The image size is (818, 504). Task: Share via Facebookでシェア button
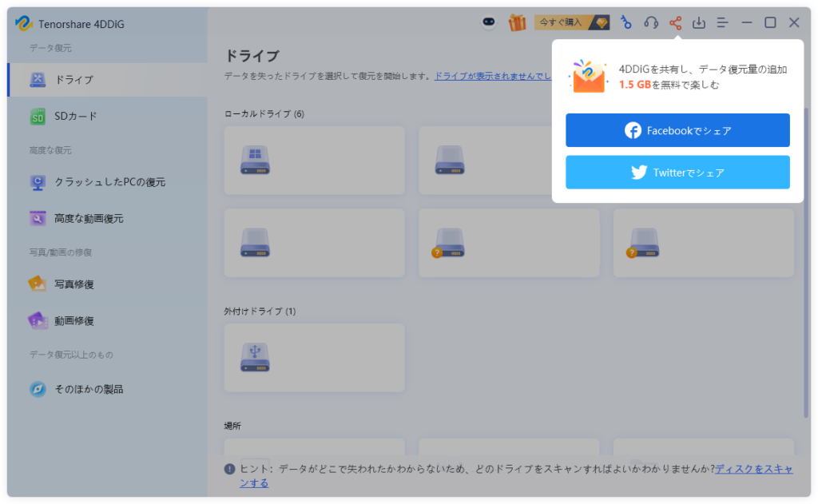pos(677,130)
